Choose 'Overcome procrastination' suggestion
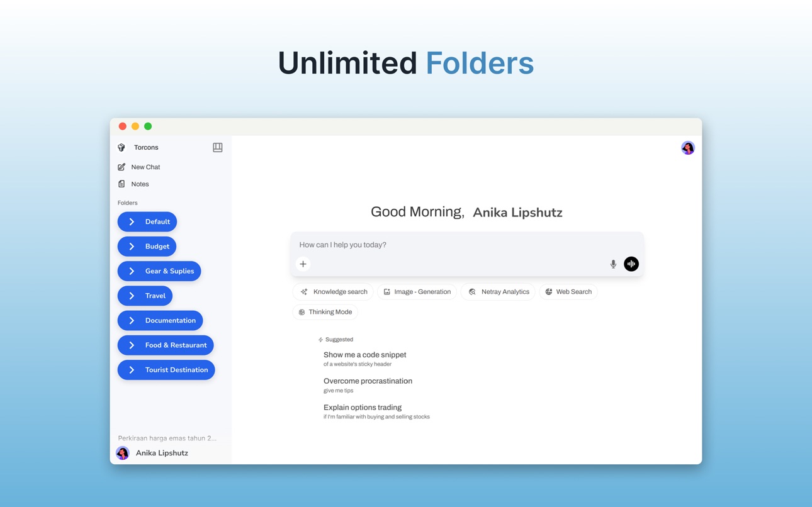The width and height of the screenshot is (812, 507). pos(368,385)
